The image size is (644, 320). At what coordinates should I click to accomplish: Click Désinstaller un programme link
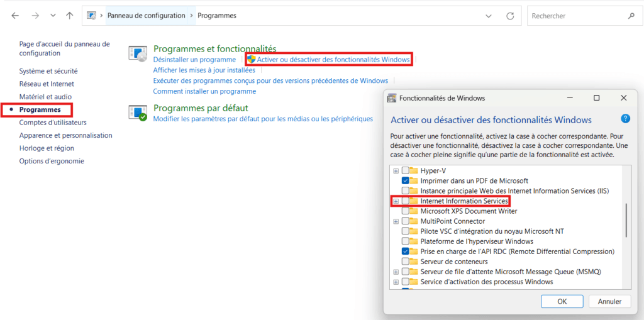click(x=195, y=60)
